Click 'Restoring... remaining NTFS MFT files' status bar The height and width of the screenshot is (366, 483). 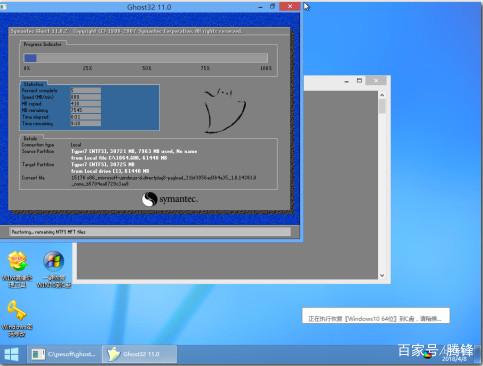150,232
